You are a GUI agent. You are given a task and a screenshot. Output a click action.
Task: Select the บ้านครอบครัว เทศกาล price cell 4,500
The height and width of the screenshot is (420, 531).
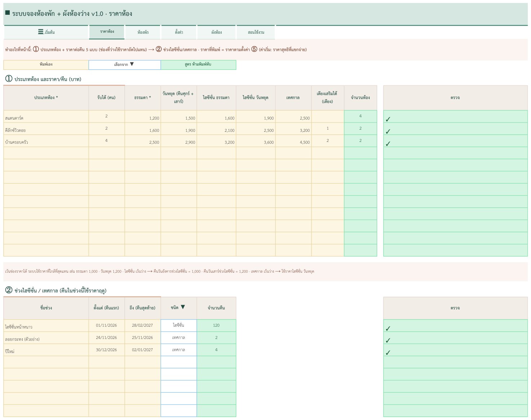(293, 141)
